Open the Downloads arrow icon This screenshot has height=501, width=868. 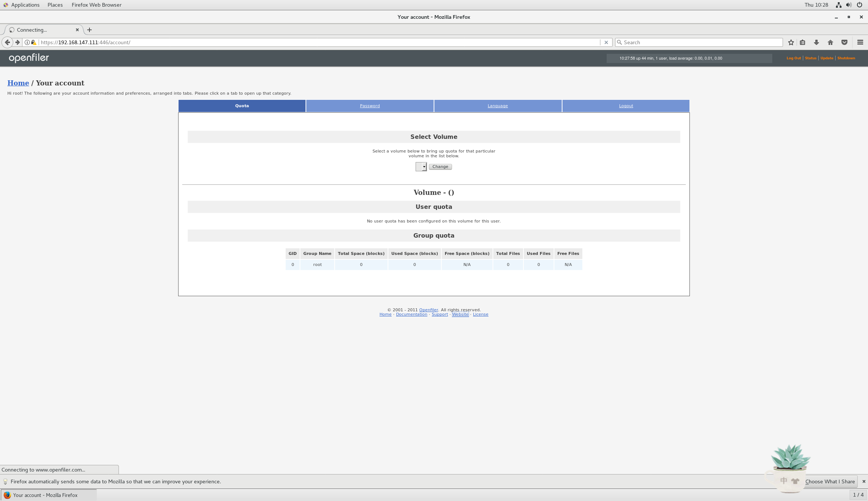pyautogui.click(x=816, y=42)
